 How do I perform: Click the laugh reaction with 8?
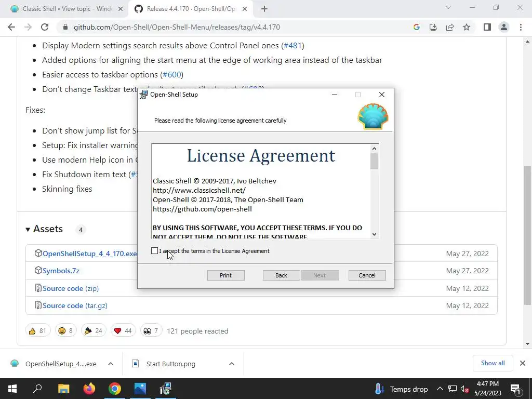66,331
